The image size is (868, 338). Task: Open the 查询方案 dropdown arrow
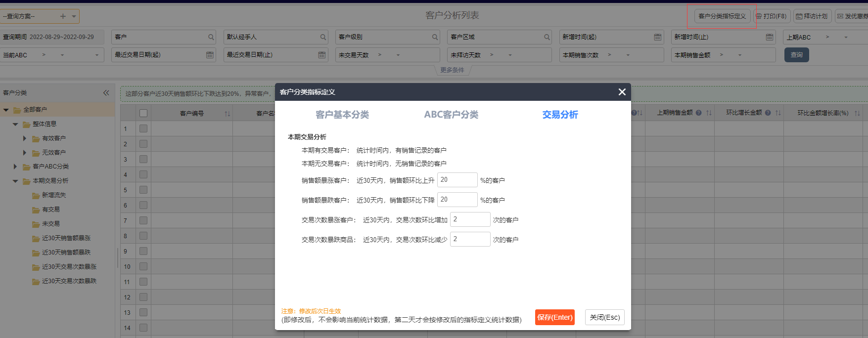click(x=74, y=16)
